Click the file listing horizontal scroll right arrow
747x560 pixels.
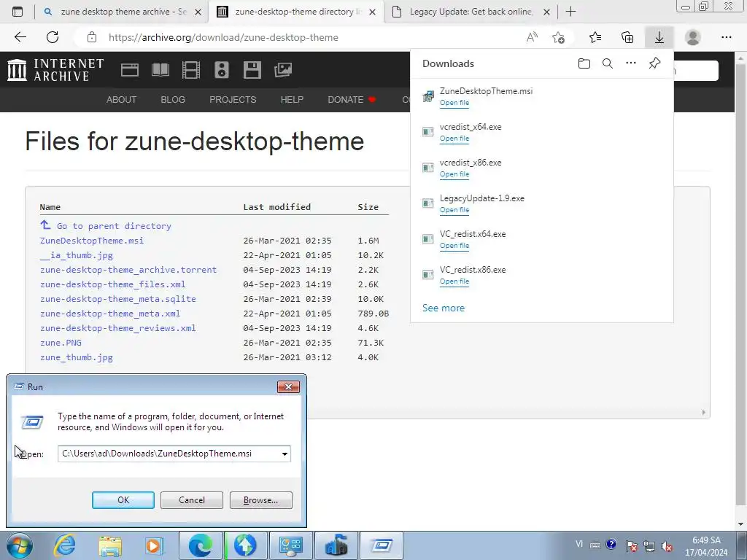(x=703, y=413)
